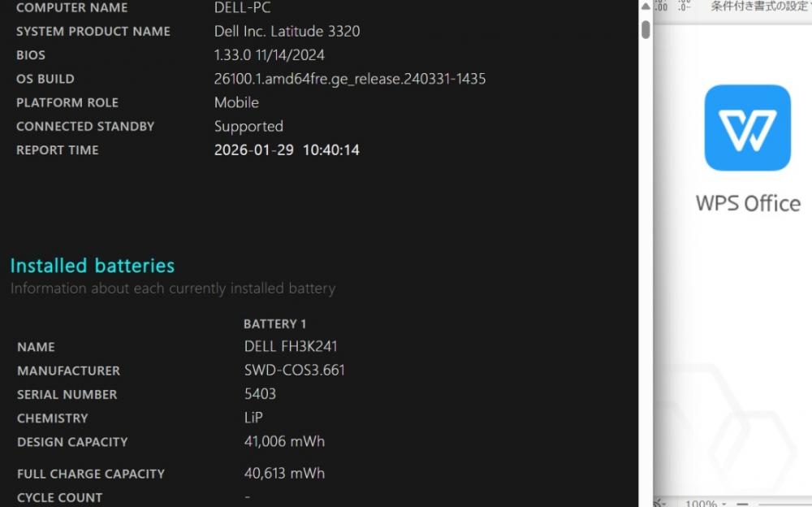This screenshot has height=507, width=812.
Task: Click the increase decimal places icon in WPS
Action: tap(661, 6)
